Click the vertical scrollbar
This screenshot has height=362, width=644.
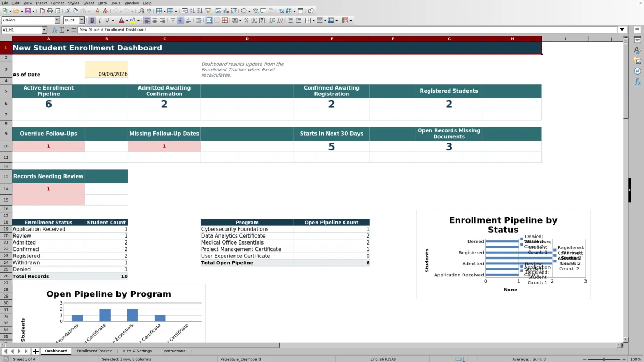[x=626, y=188]
